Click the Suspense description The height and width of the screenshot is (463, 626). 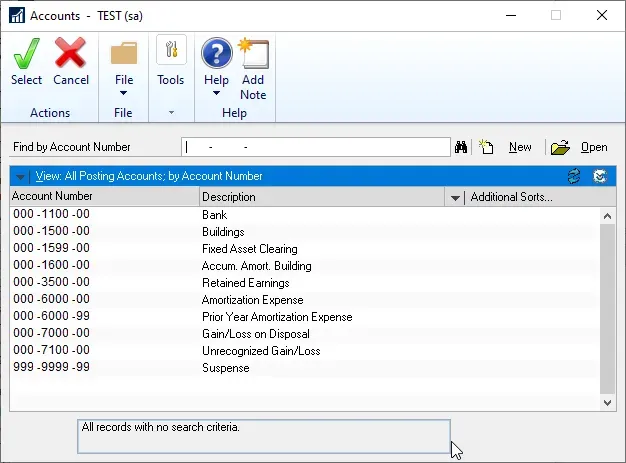point(226,368)
